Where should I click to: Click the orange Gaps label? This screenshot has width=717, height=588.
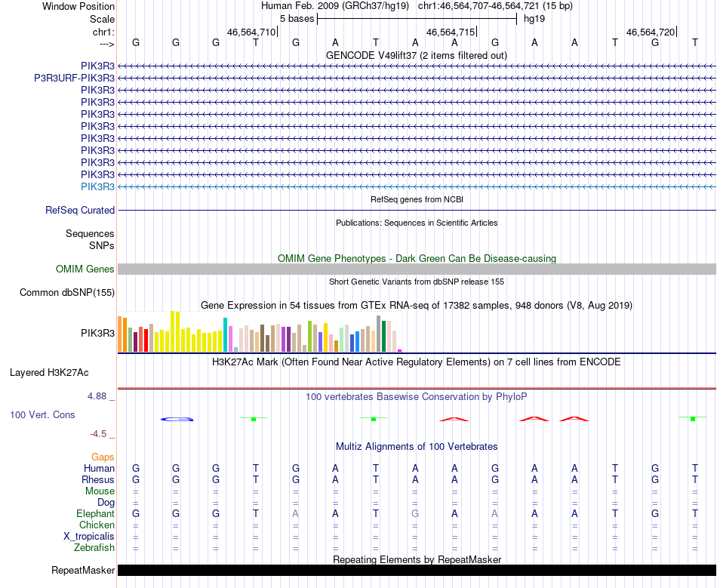(x=103, y=457)
